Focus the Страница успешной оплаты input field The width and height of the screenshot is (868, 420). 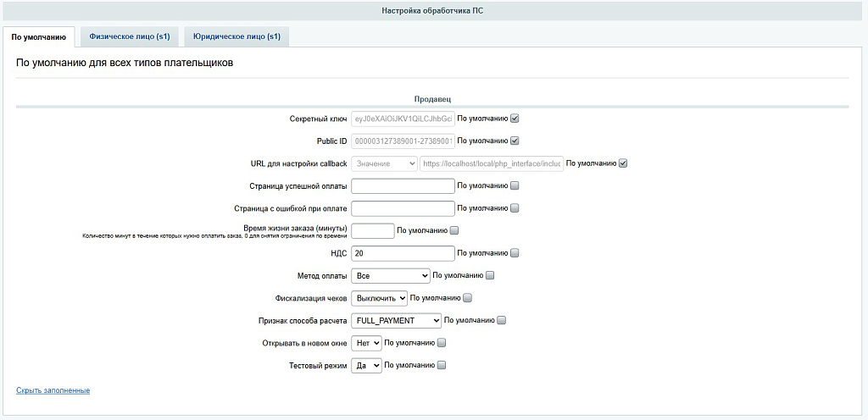click(x=403, y=186)
